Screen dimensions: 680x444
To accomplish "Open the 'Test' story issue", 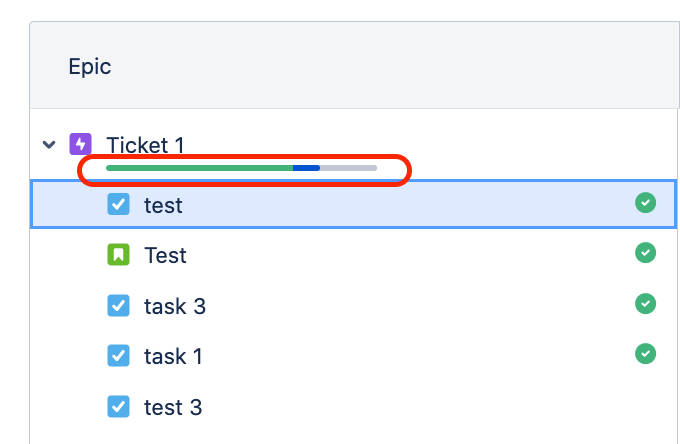I will (x=165, y=255).
